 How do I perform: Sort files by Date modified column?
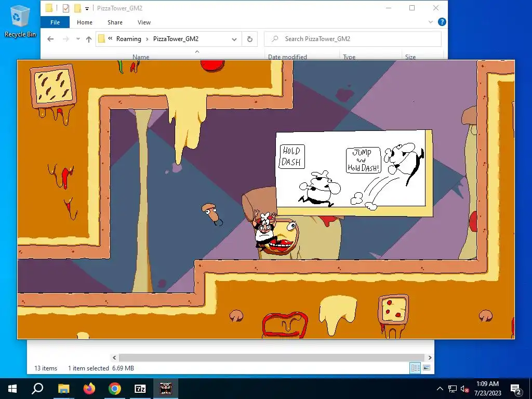(287, 57)
